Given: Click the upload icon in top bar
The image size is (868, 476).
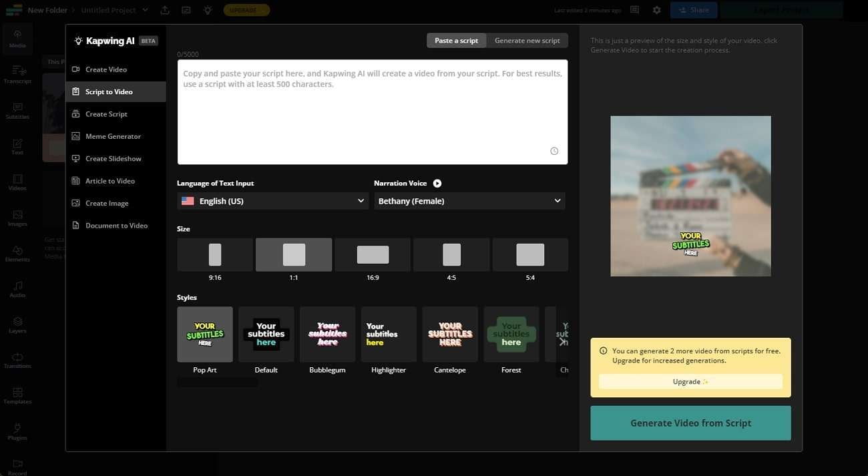Looking at the screenshot, I should pos(165,10).
